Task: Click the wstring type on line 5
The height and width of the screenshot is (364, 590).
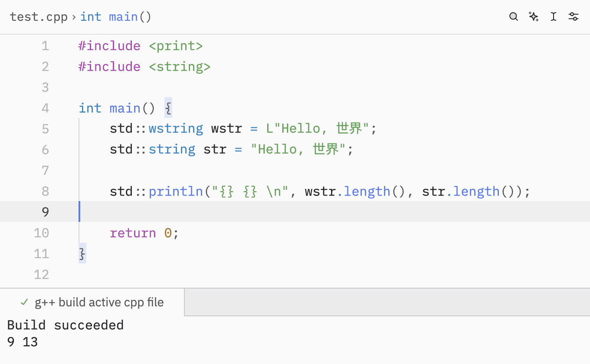Action: 176,129
